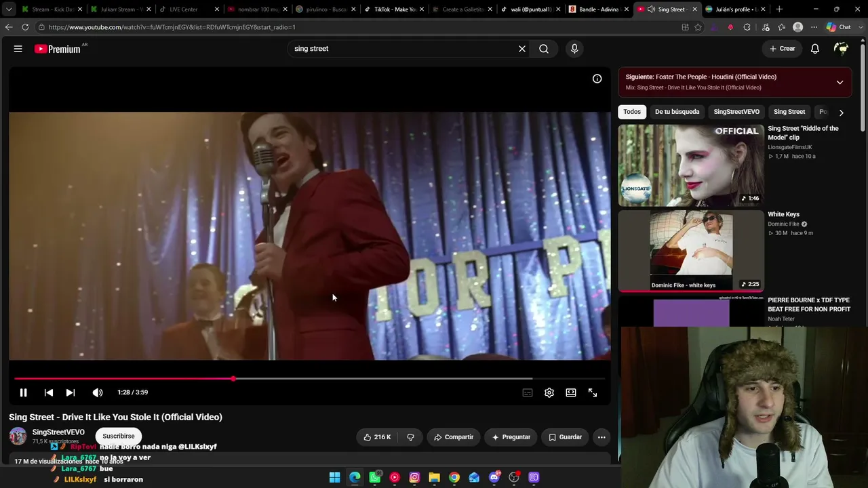Image resolution: width=868 pixels, height=488 pixels.
Task: Open the YouTube guide hamburger menu
Action: click(18, 49)
